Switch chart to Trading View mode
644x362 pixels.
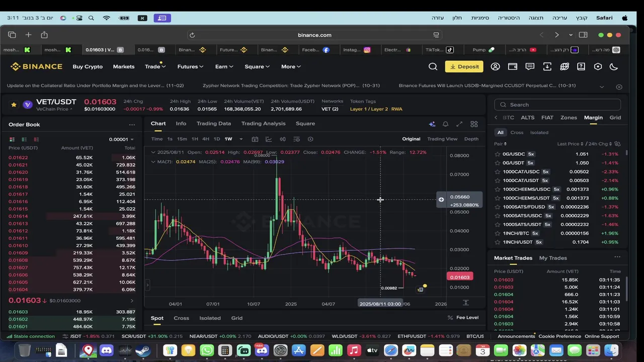[442, 139]
